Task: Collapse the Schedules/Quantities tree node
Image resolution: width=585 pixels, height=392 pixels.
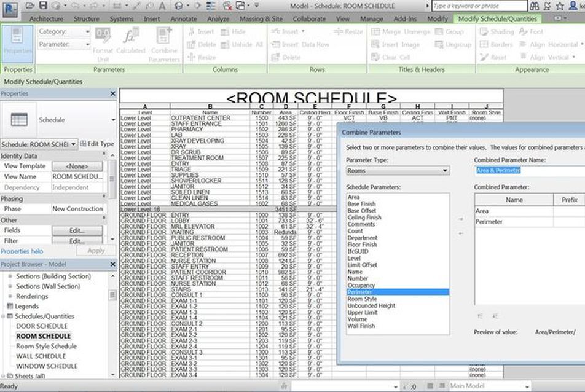Action: (3, 316)
